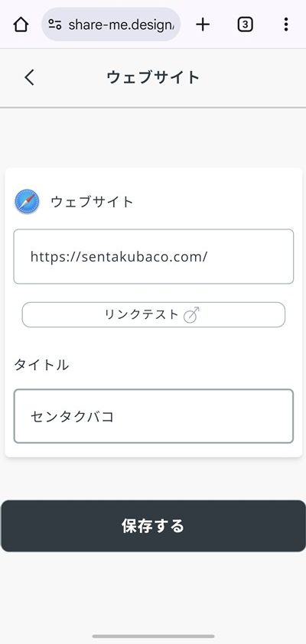Tap the bottom gesture navigation handle
The image size is (306, 644).
[x=153, y=636]
